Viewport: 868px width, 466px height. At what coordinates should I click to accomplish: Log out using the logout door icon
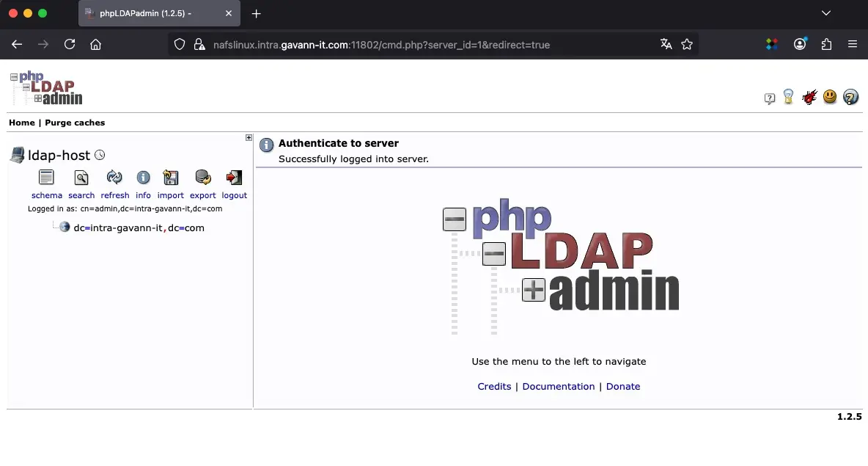click(x=233, y=178)
